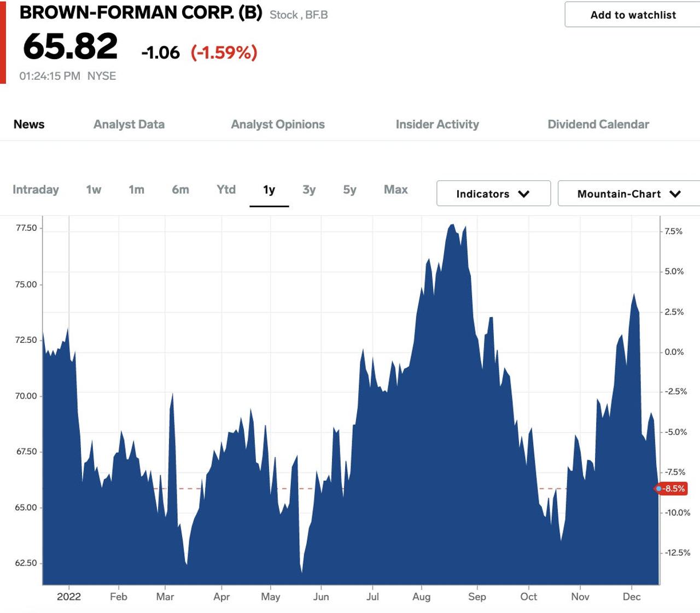Image resolution: width=700 pixels, height=613 pixels.
Task: Click the 70.00 price axis label
Action: [x=26, y=396]
